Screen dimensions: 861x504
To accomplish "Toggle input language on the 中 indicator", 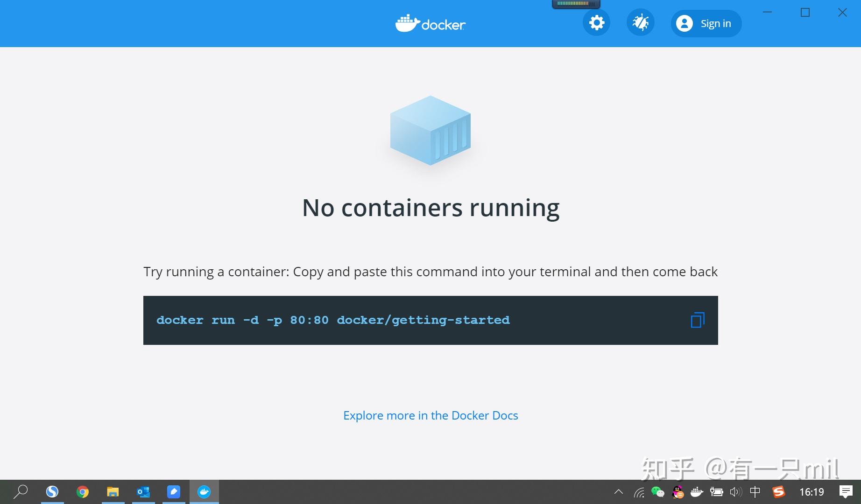I will (755, 491).
